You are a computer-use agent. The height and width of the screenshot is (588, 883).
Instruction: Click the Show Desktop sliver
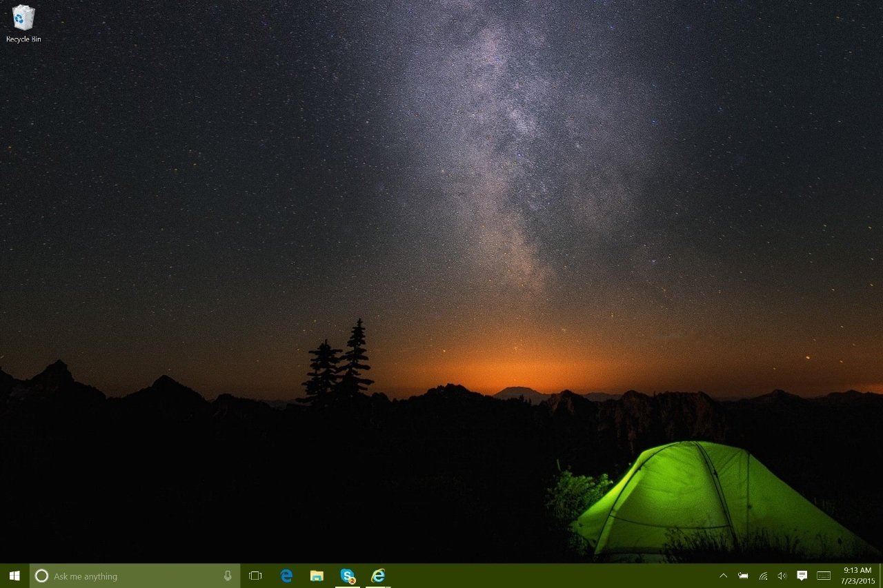pyautogui.click(x=881, y=576)
